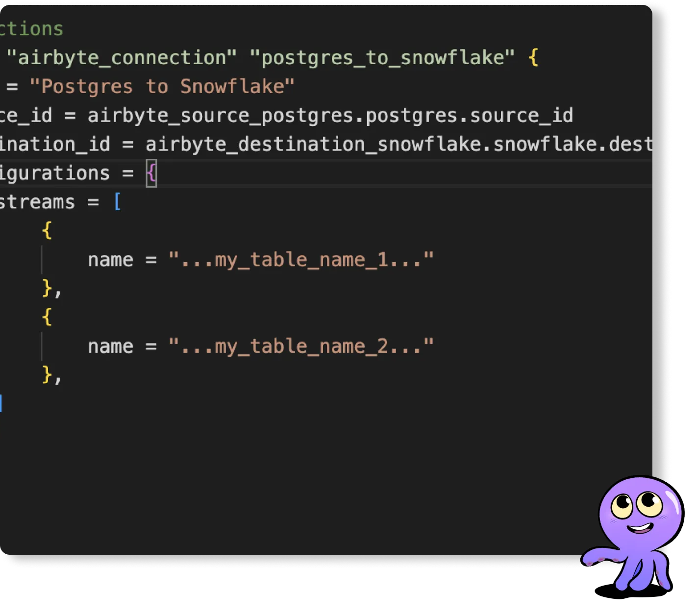Click the "postgres_to_snowflake" resource name string
This screenshot has height=616, width=697.
tap(382, 58)
